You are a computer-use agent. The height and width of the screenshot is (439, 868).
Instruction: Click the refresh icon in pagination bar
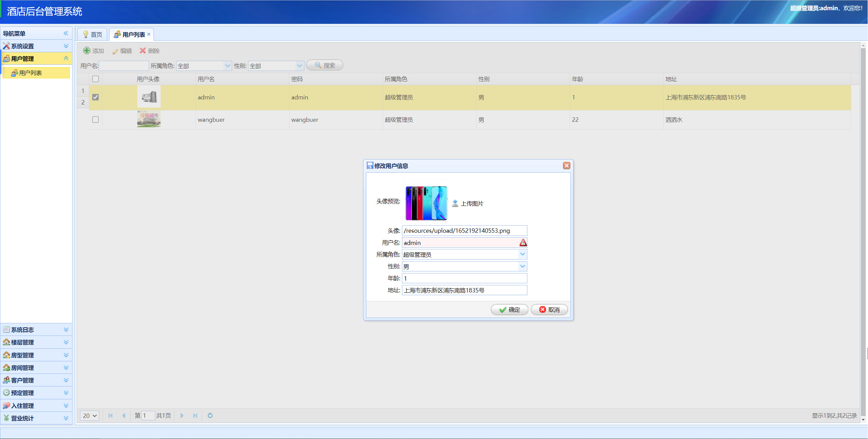[210, 416]
